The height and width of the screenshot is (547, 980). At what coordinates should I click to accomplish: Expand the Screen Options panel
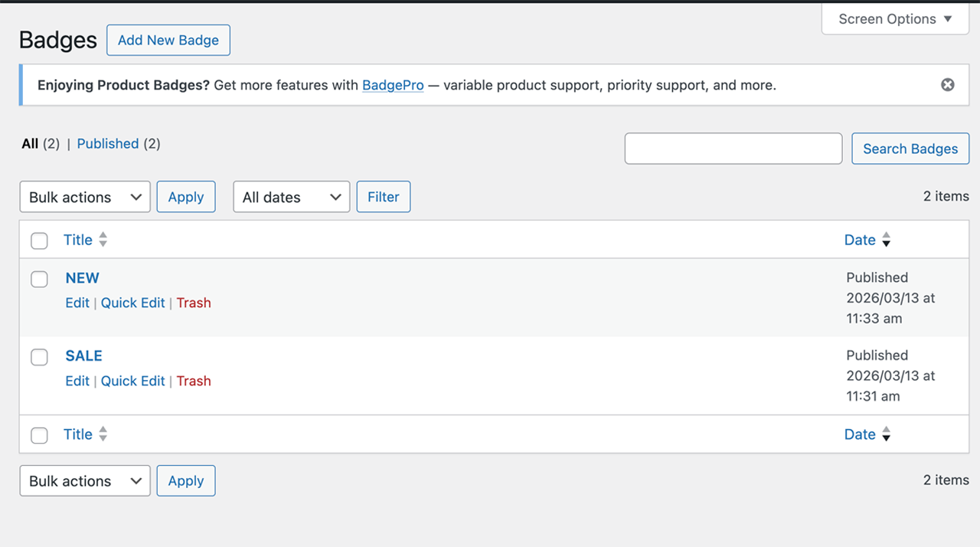(894, 18)
